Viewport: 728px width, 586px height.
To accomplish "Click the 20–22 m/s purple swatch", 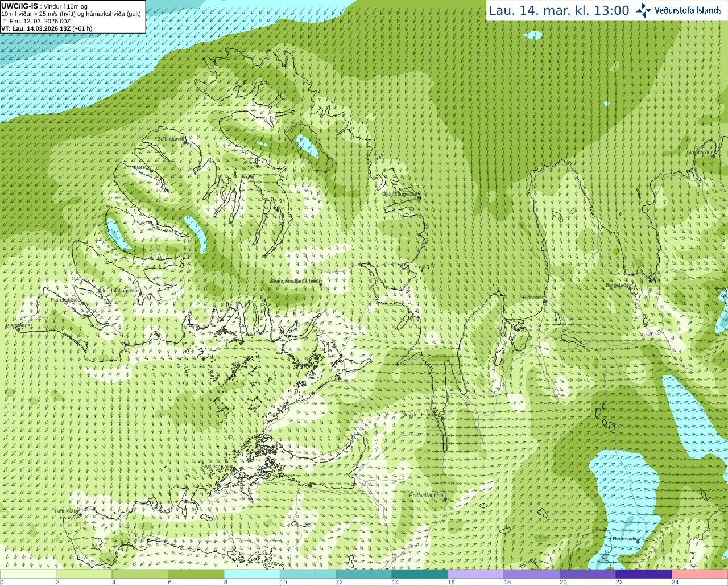I will [x=588, y=574].
